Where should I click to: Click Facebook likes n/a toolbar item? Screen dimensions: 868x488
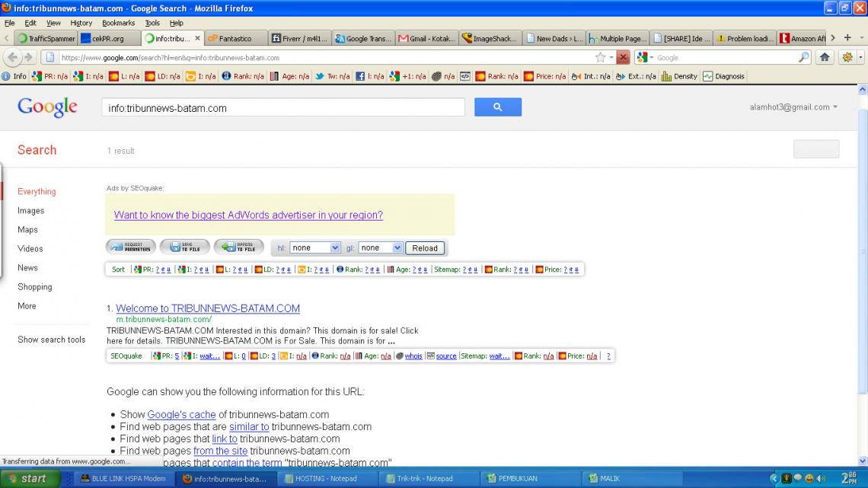(x=370, y=76)
